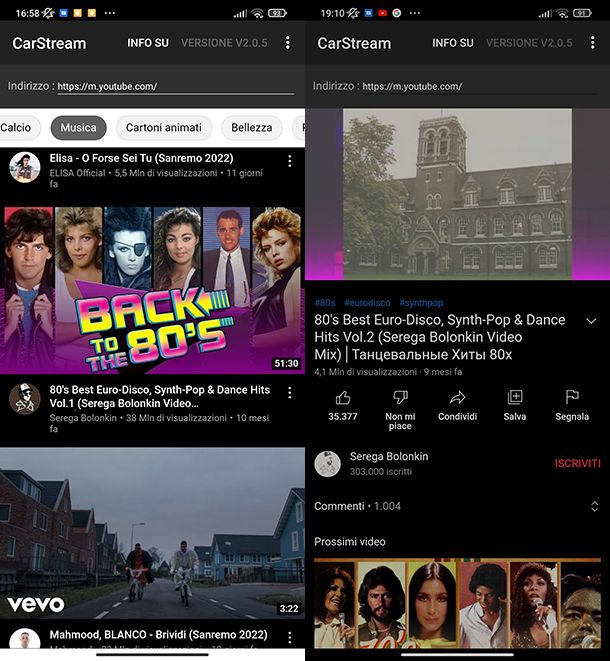Open options for Mahmood, BLANCO - Brividi
The height and width of the screenshot is (661, 610).
click(290, 637)
